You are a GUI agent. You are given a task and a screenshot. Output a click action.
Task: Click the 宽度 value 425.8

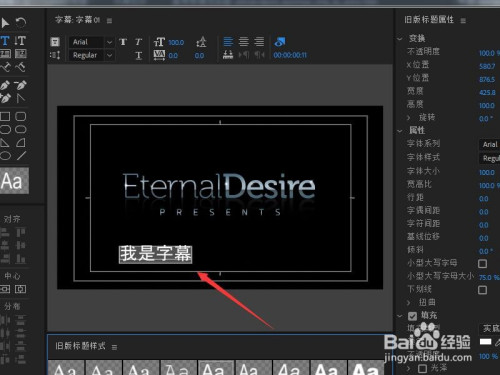[487, 93]
